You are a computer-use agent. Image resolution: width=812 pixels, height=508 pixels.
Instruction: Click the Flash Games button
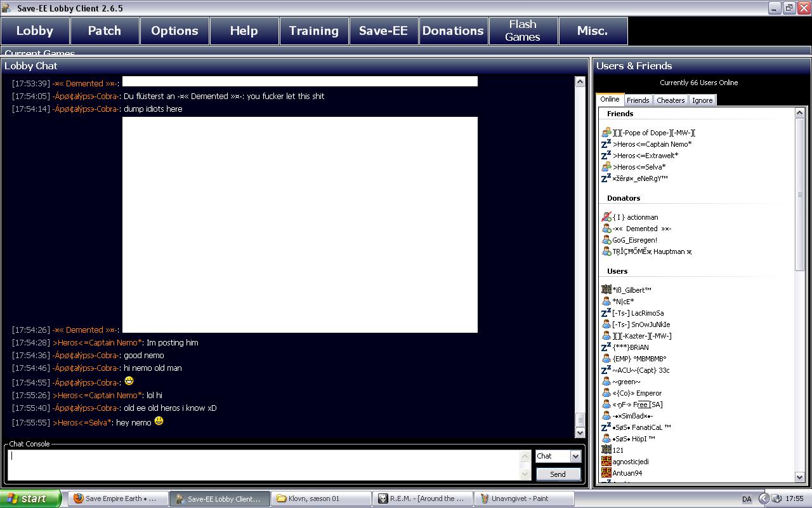pos(523,30)
